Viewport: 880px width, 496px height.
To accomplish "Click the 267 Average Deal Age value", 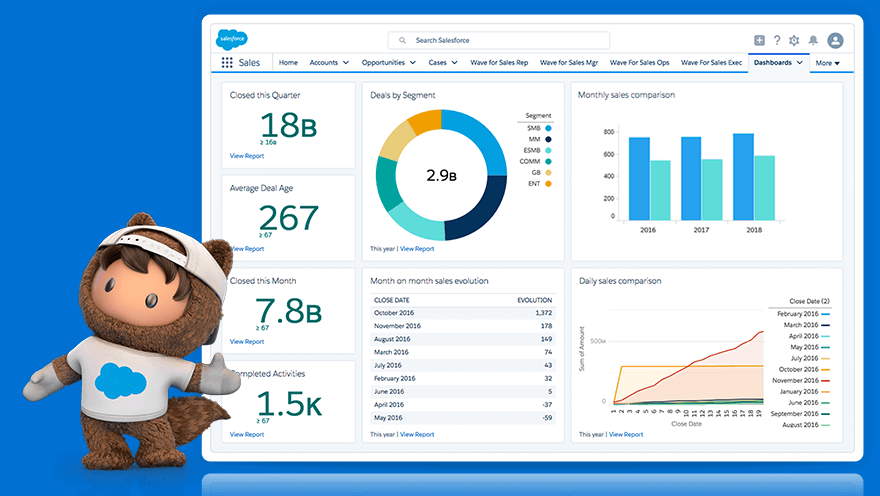I will pyautogui.click(x=288, y=218).
